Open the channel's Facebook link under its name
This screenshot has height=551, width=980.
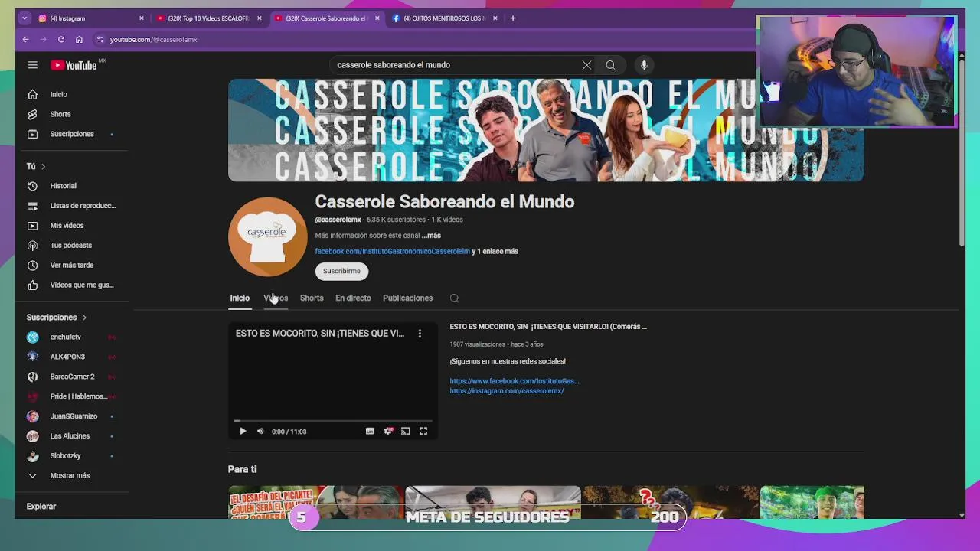pyautogui.click(x=392, y=251)
